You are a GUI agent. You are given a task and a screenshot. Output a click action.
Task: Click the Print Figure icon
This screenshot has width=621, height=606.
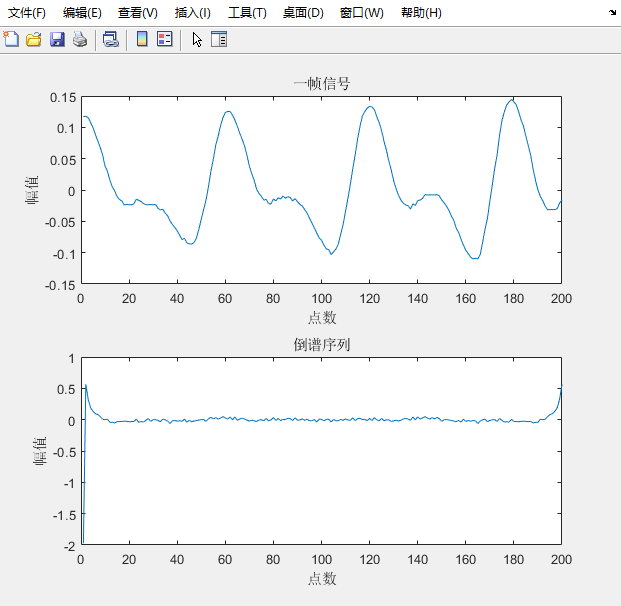(x=80, y=39)
